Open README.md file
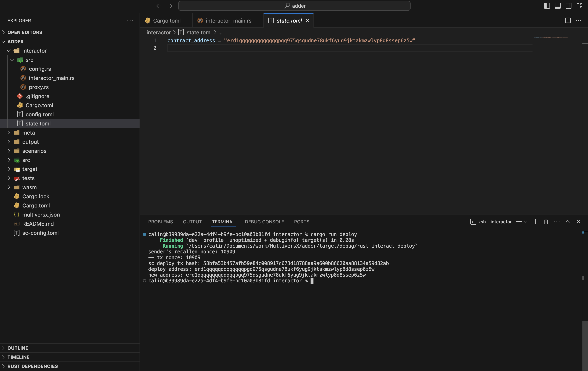 [70, 224]
